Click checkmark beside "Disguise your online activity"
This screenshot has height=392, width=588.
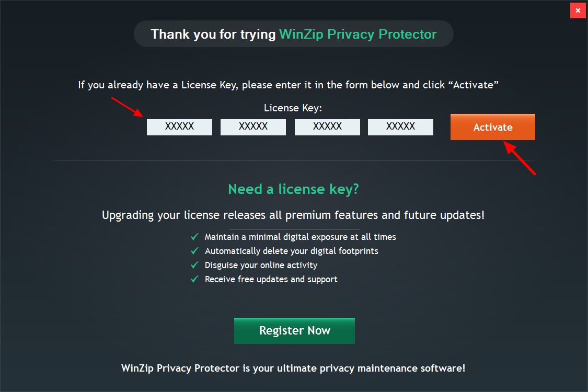[194, 265]
